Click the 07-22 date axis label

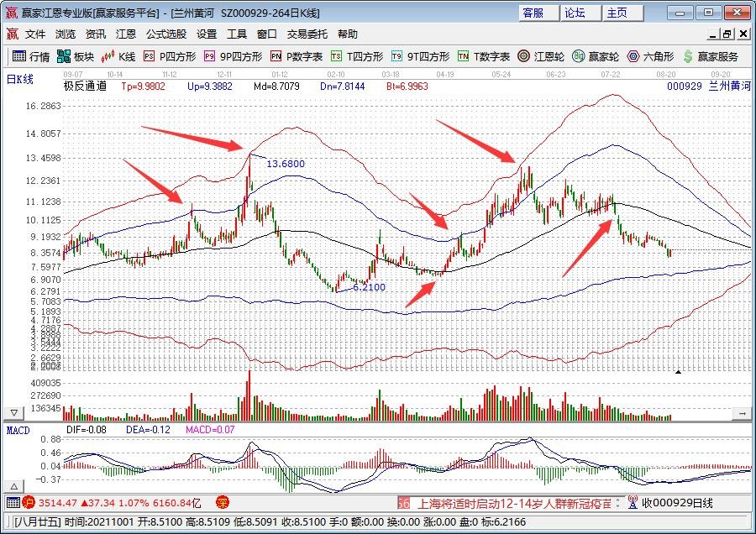pyautogui.click(x=611, y=74)
